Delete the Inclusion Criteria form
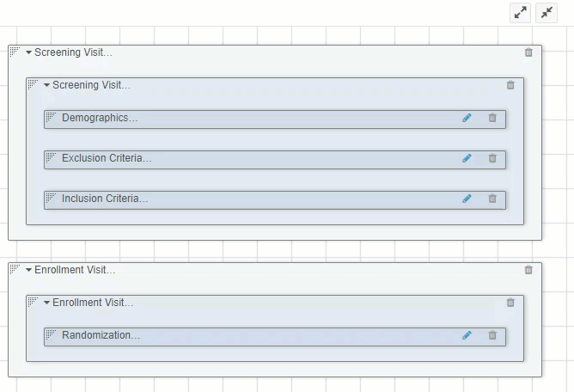Image resolution: width=574 pixels, height=392 pixels. [x=492, y=199]
